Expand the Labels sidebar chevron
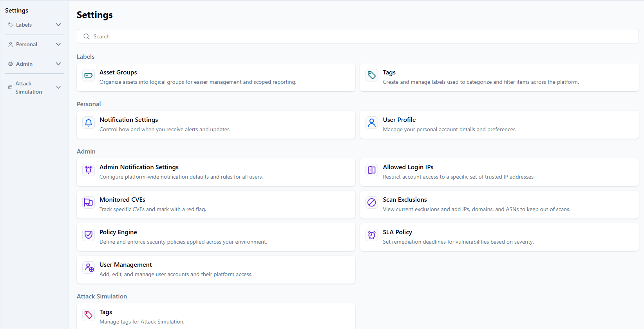Viewport: 644px width, 329px height. click(x=58, y=25)
